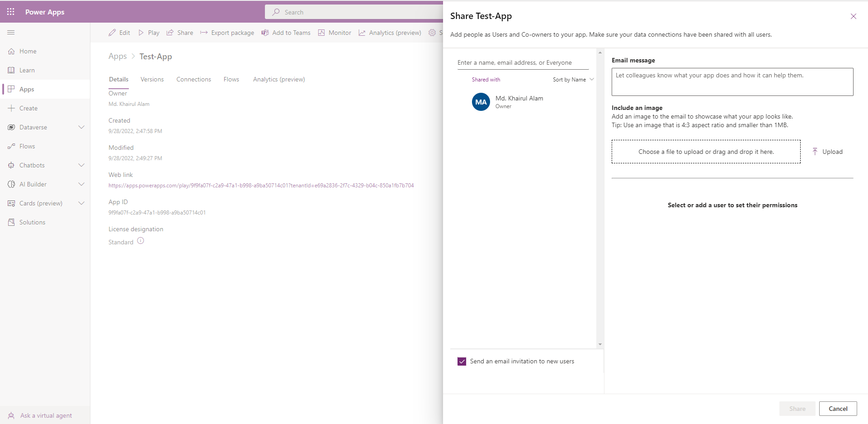Image resolution: width=868 pixels, height=424 pixels.
Task: Expand the Chatbots navigation section
Action: pyautogui.click(x=81, y=165)
